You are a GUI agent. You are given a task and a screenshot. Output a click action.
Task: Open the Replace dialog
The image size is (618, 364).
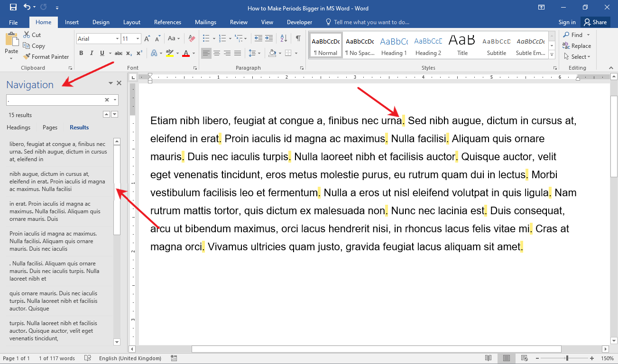(x=577, y=45)
